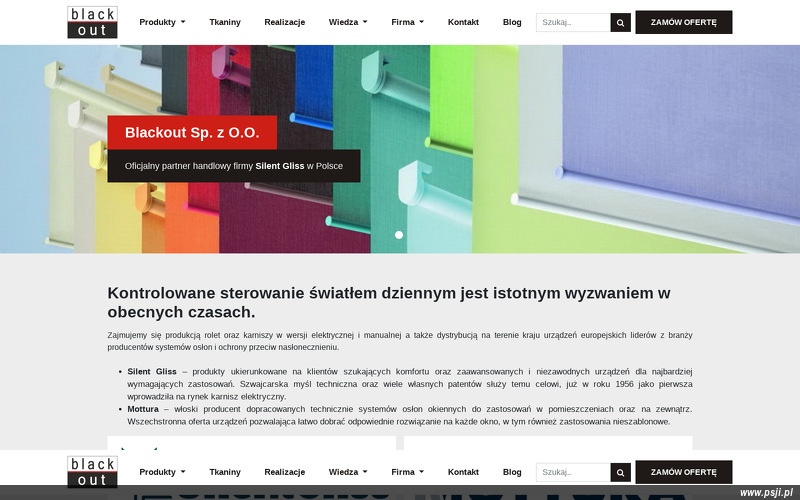
Task: Select the white carousel indicator dot on banner
Action: click(399, 235)
